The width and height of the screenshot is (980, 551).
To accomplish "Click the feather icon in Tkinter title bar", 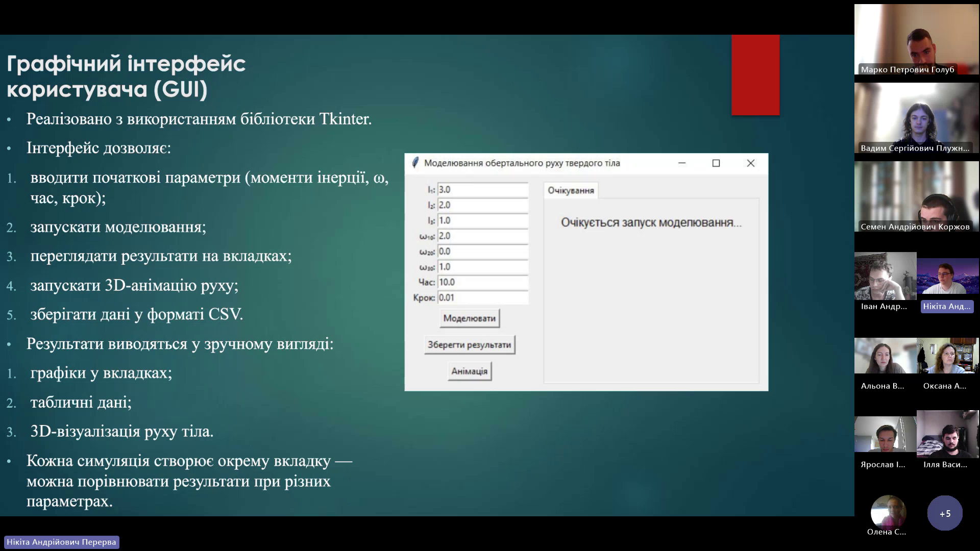I will coord(415,163).
